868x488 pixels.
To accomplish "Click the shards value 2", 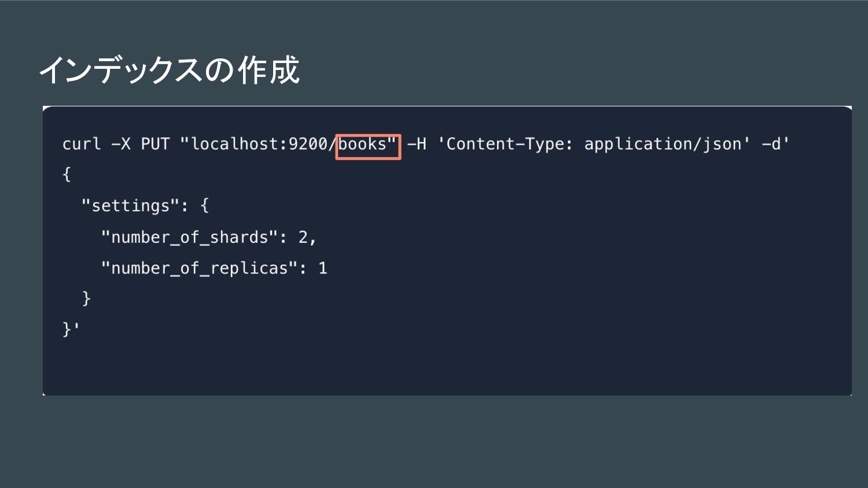I will (x=303, y=237).
